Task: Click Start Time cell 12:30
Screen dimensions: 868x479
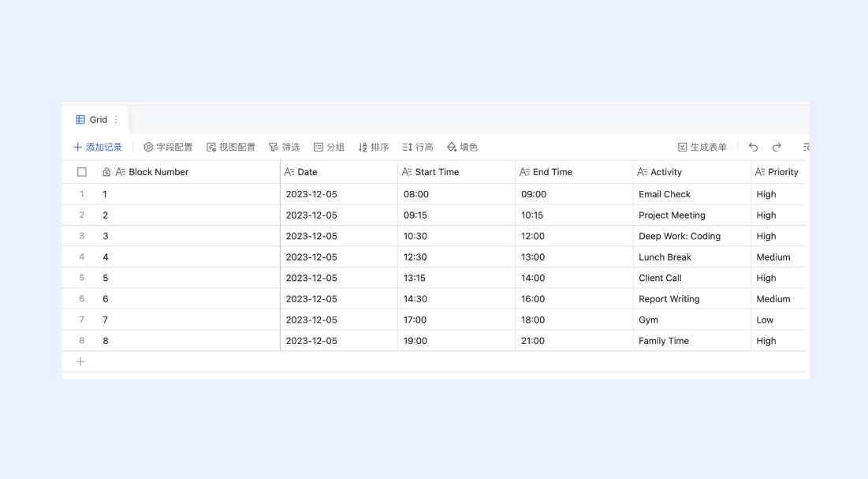Action: [x=456, y=257]
